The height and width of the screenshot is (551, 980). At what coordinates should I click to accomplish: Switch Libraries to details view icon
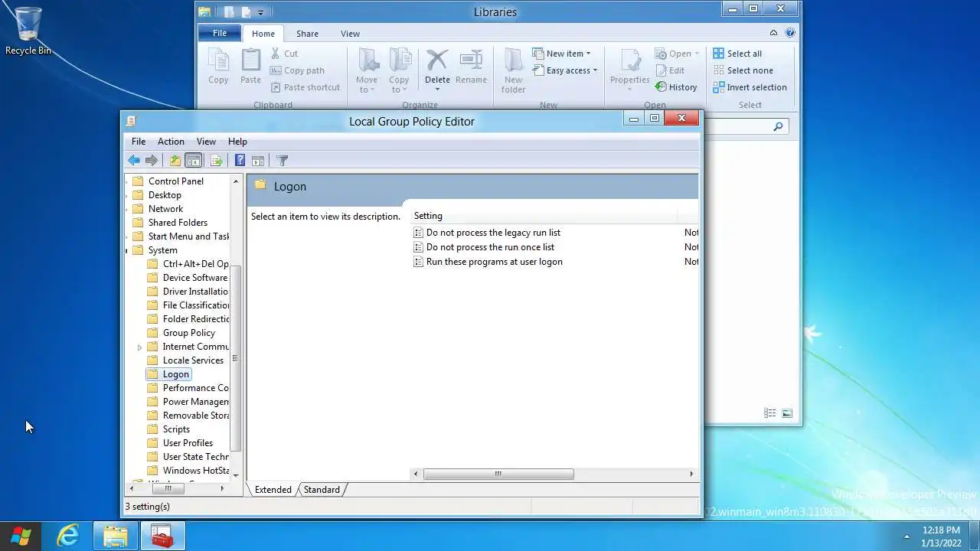pyautogui.click(x=770, y=413)
